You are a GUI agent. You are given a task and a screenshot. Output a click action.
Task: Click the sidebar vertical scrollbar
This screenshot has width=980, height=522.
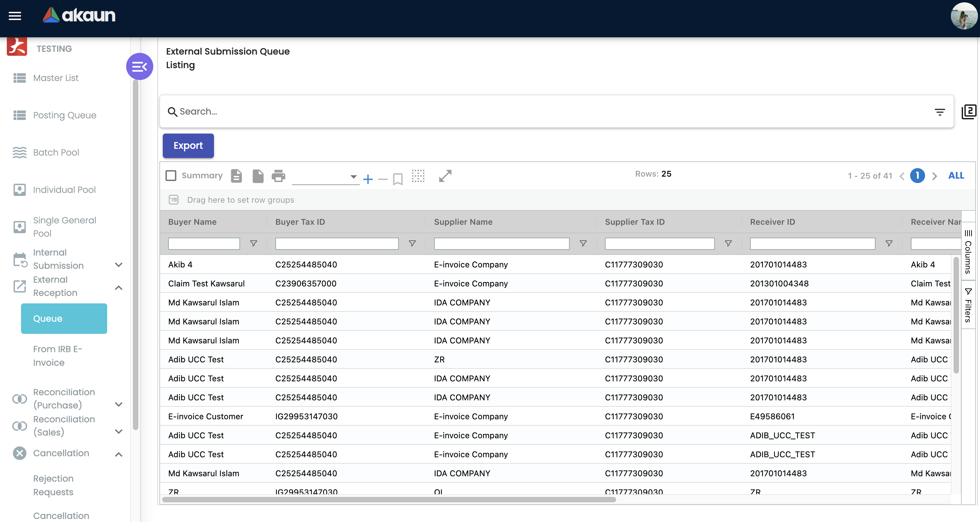tap(135, 255)
